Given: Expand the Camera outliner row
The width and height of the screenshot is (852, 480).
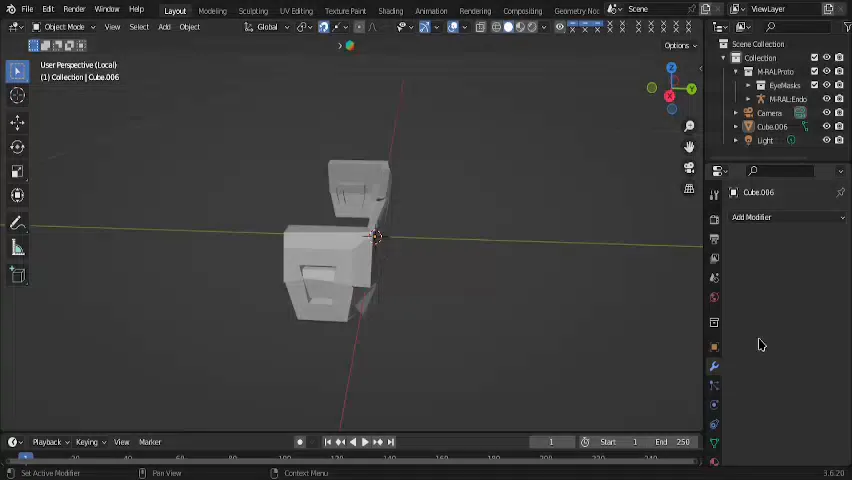Looking at the screenshot, I should 736,113.
